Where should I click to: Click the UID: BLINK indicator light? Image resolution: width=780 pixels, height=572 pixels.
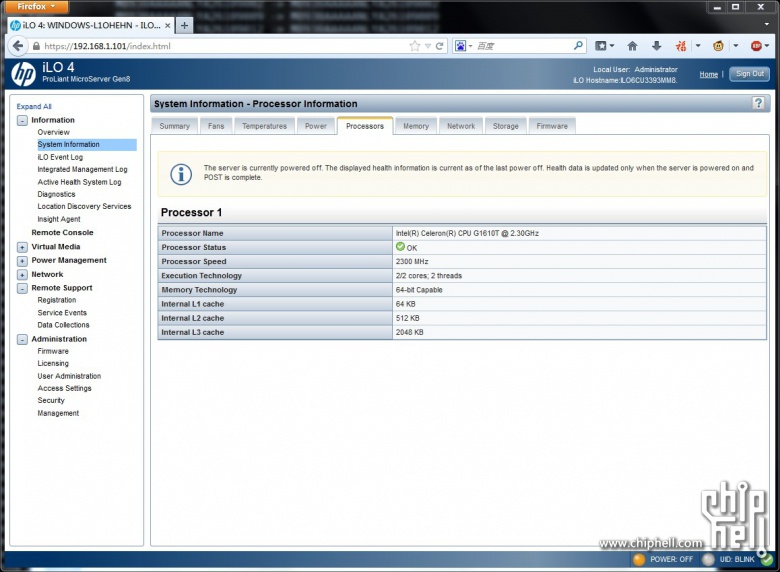(x=708, y=559)
